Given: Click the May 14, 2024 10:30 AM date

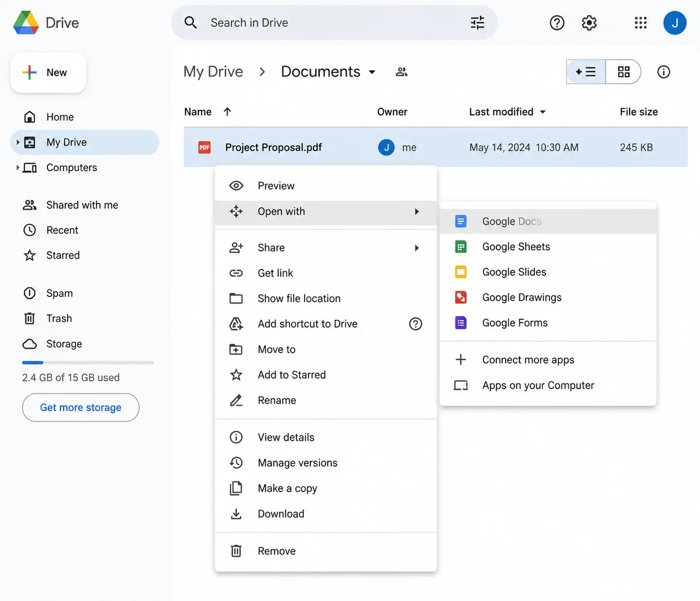Looking at the screenshot, I should (x=524, y=147).
